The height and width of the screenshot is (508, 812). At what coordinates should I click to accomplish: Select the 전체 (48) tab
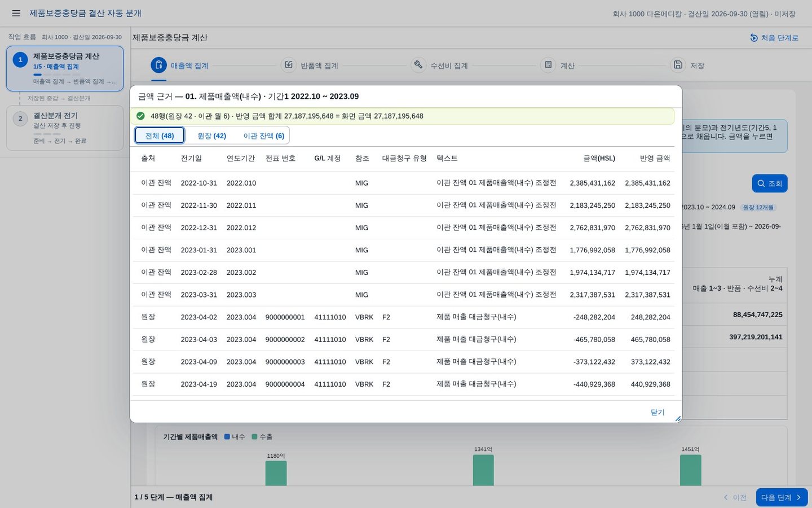pyautogui.click(x=160, y=135)
